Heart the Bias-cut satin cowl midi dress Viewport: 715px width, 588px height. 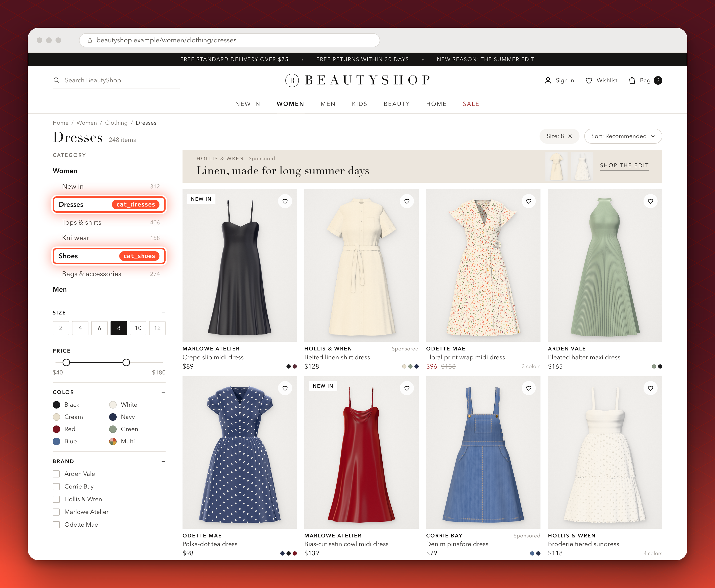point(407,388)
